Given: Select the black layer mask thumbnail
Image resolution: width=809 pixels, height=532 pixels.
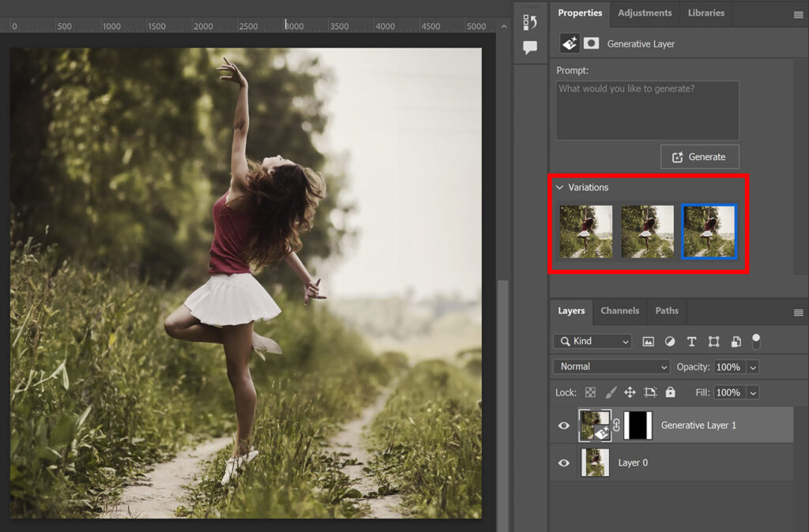Looking at the screenshot, I should coord(638,425).
